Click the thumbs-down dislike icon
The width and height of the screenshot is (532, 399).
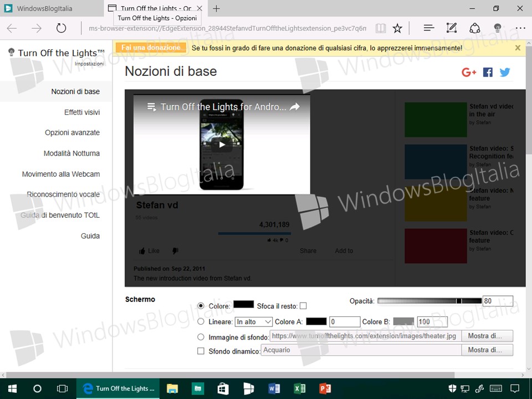[175, 250]
